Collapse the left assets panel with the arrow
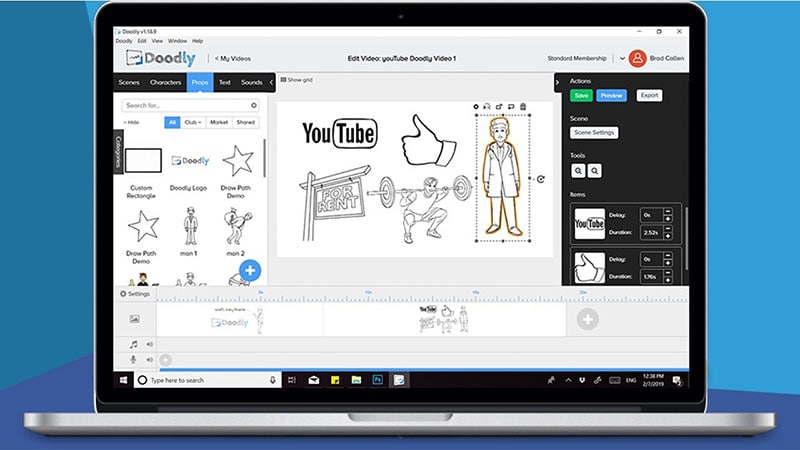Viewport: 800px width, 450px height. point(271,82)
